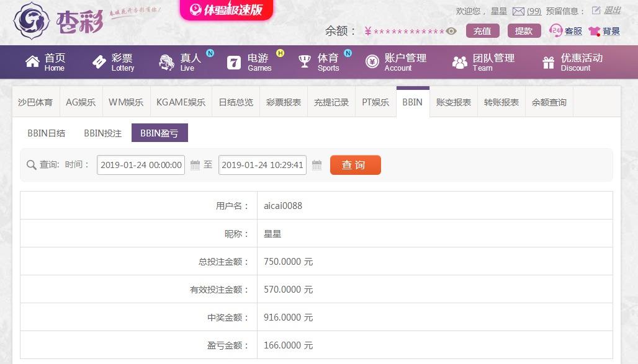Click the 充值 recharge button
This screenshot has width=638, height=364.
point(482,31)
